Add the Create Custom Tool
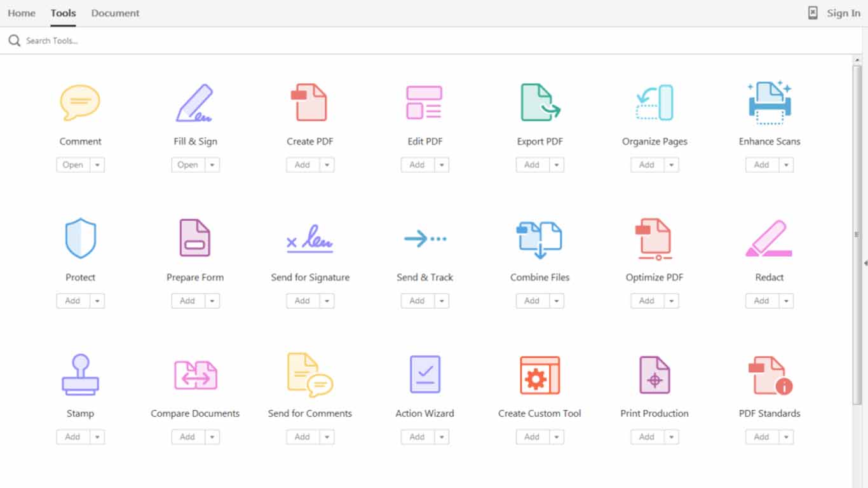 point(532,437)
